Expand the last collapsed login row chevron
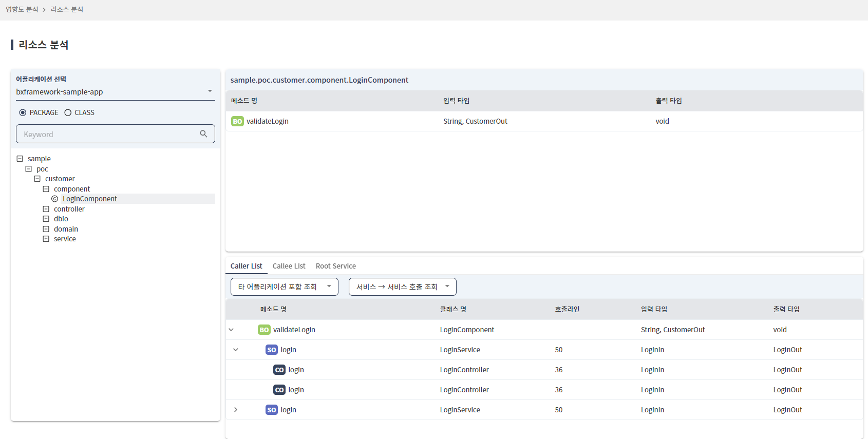This screenshot has height=439, width=868. [x=236, y=410]
